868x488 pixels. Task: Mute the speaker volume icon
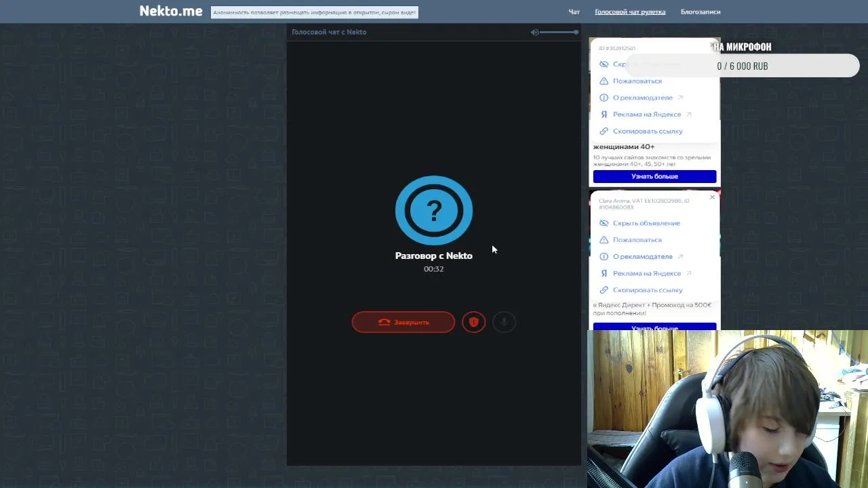coord(534,32)
